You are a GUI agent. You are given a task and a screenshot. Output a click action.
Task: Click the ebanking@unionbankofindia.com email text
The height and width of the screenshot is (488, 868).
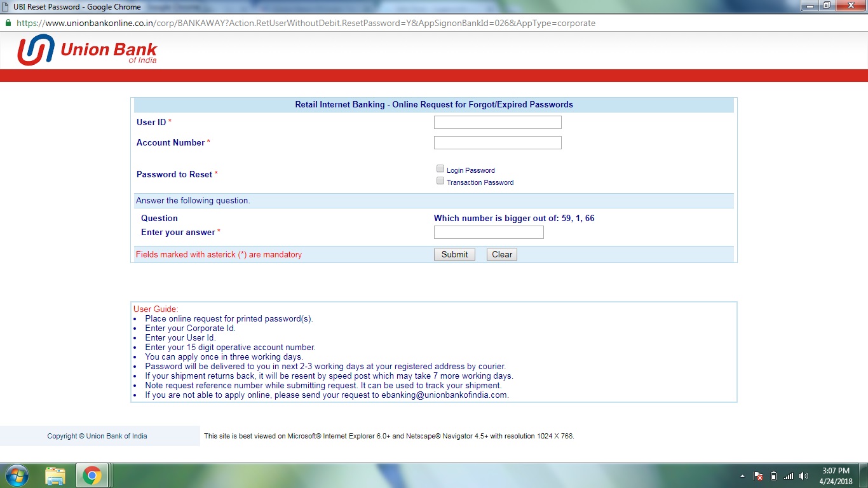point(445,395)
